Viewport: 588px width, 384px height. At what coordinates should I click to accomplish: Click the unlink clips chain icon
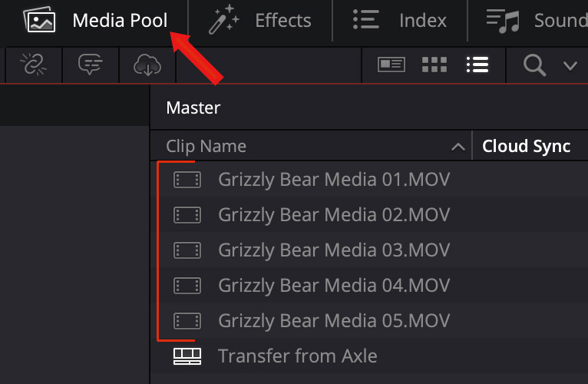tap(34, 65)
